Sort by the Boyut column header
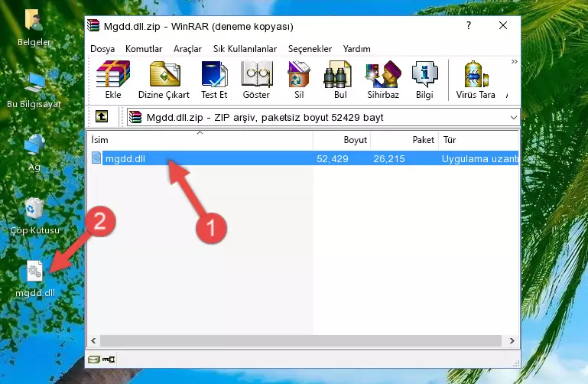The width and height of the screenshot is (588, 384). (x=342, y=140)
